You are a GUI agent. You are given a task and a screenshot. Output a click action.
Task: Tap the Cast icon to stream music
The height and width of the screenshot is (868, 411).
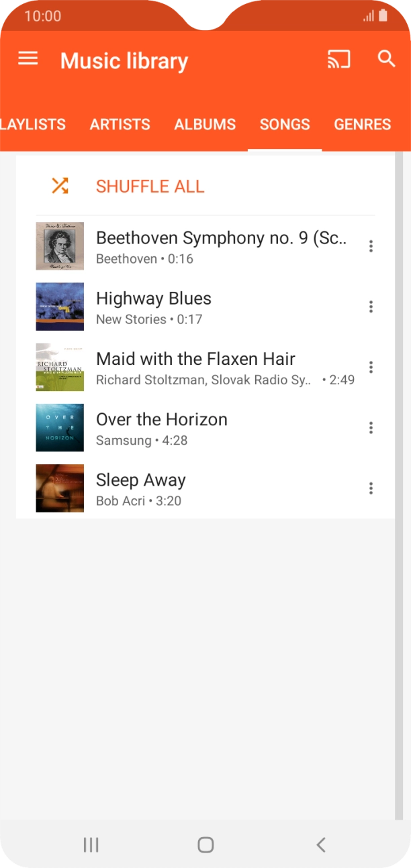pyautogui.click(x=339, y=59)
